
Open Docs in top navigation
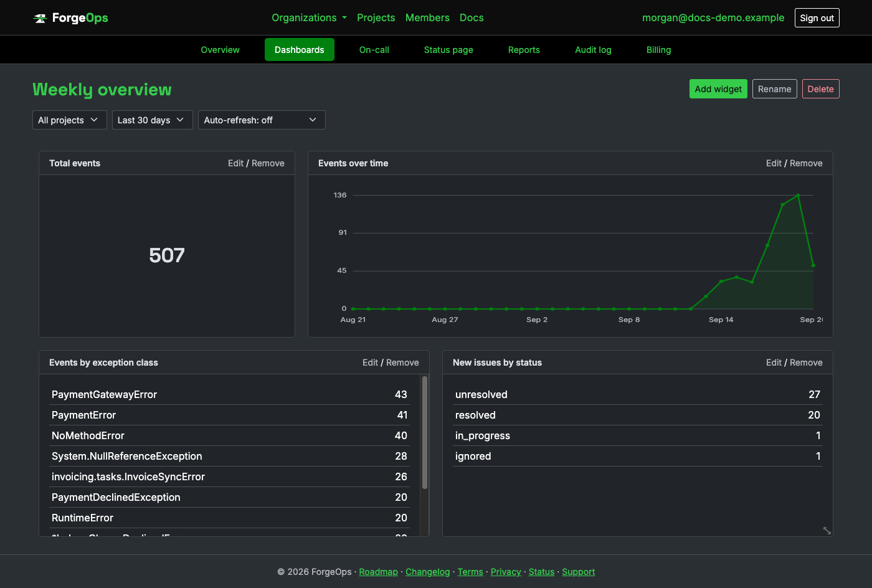[x=472, y=17]
